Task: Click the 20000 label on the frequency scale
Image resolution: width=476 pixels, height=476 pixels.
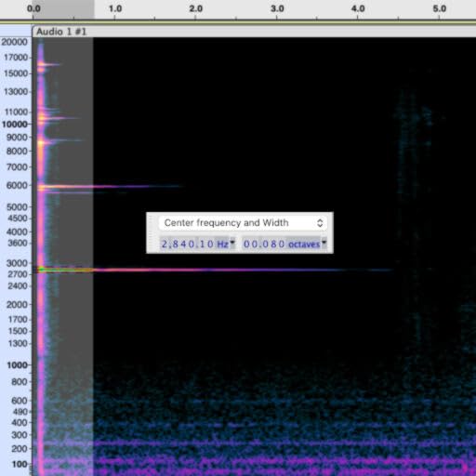Action: pyautogui.click(x=15, y=42)
